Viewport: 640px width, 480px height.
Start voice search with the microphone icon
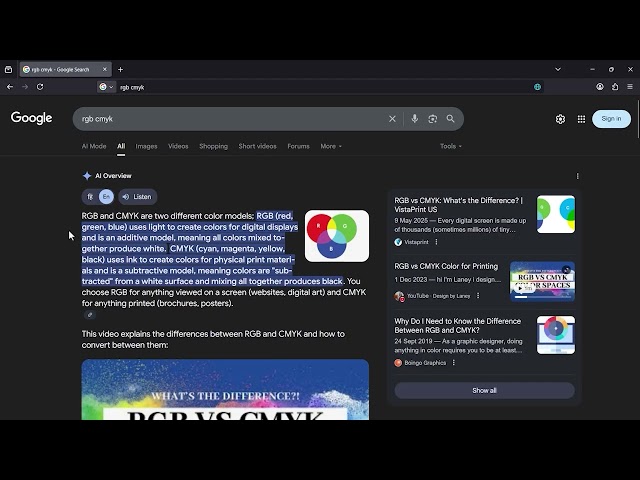click(x=415, y=119)
